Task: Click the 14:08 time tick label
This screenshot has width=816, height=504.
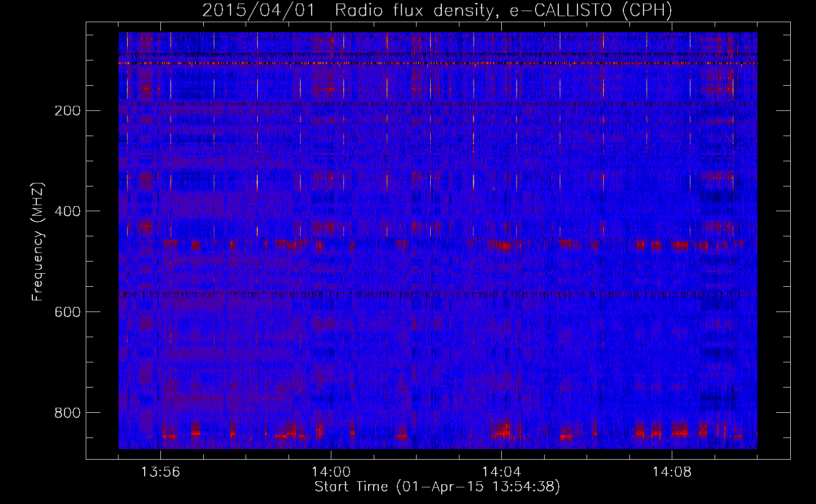Action: pos(672,472)
